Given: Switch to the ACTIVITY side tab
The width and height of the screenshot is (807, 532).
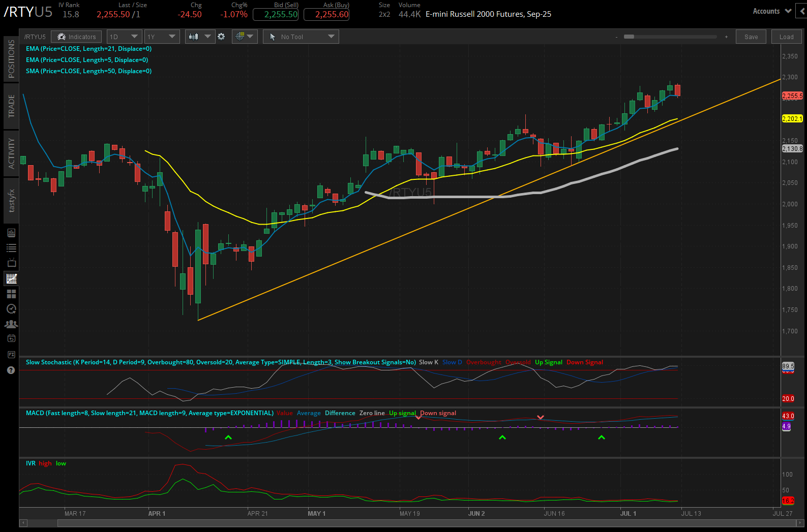Looking at the screenshot, I should pos(11,153).
